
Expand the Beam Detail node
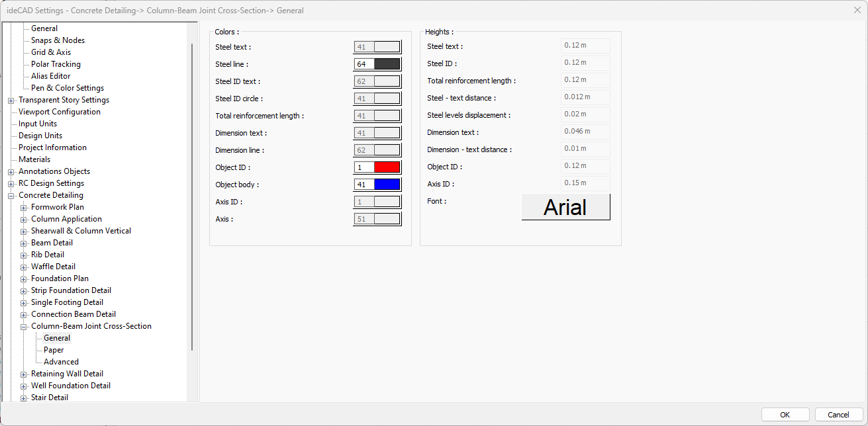point(24,243)
